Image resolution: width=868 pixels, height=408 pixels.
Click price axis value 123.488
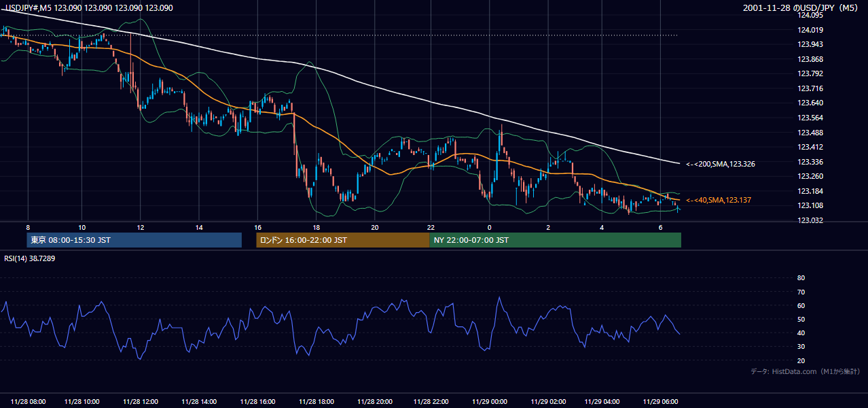811,133
